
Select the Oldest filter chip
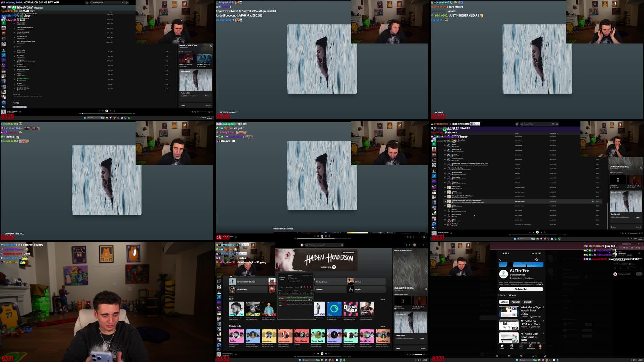(527, 302)
